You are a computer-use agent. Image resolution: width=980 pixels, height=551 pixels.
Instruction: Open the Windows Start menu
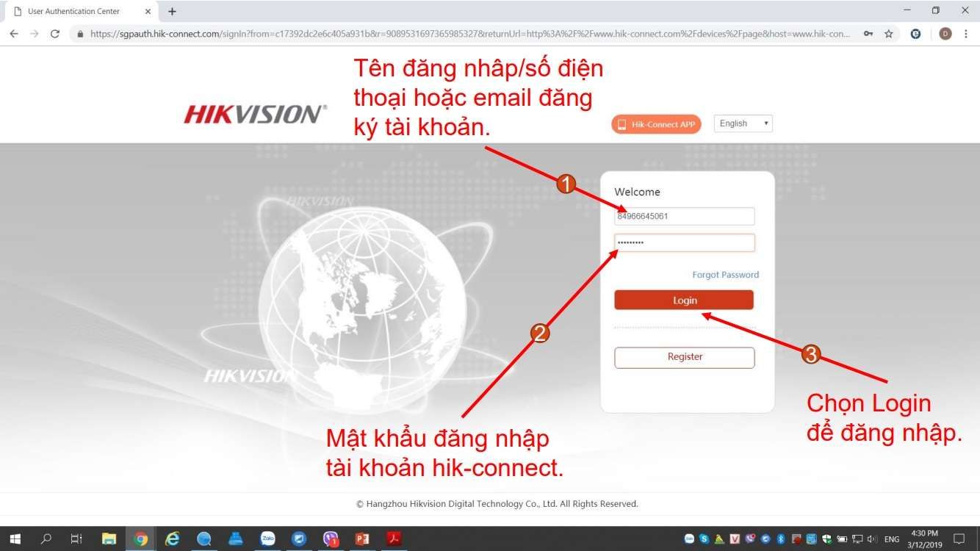[x=15, y=539]
